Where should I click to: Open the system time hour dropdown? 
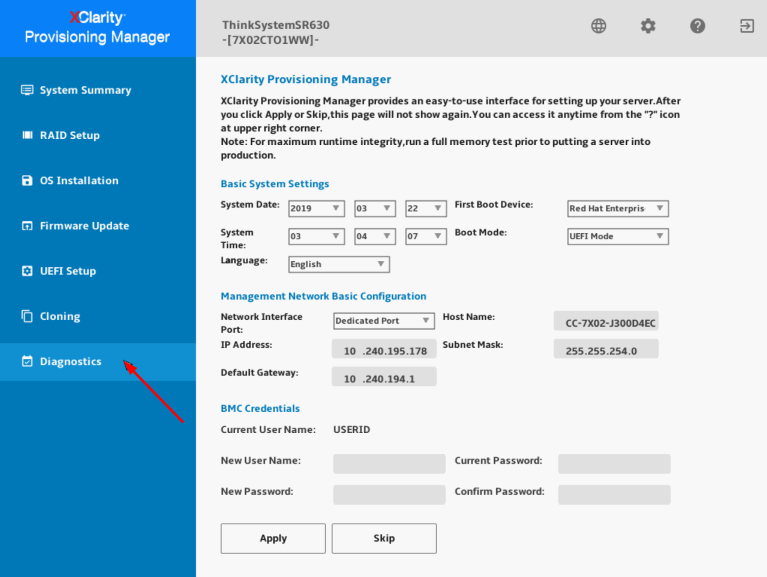point(316,236)
